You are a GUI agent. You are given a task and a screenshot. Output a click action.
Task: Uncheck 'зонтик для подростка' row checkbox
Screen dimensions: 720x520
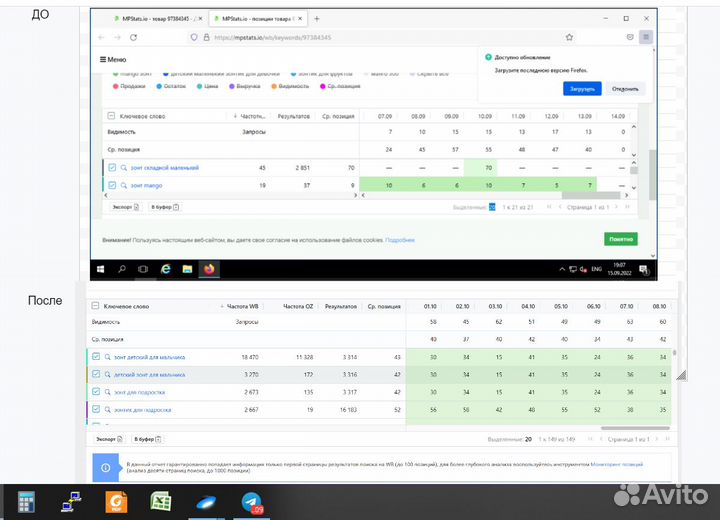pyautogui.click(x=96, y=409)
